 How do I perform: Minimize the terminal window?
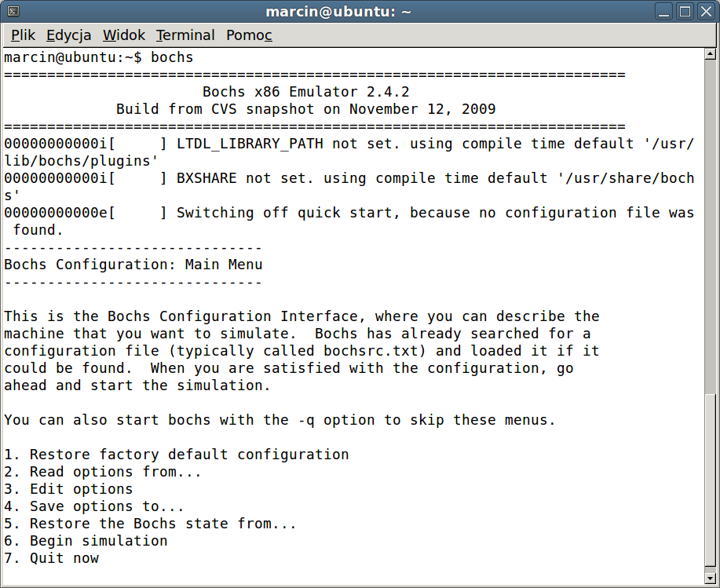(x=666, y=11)
